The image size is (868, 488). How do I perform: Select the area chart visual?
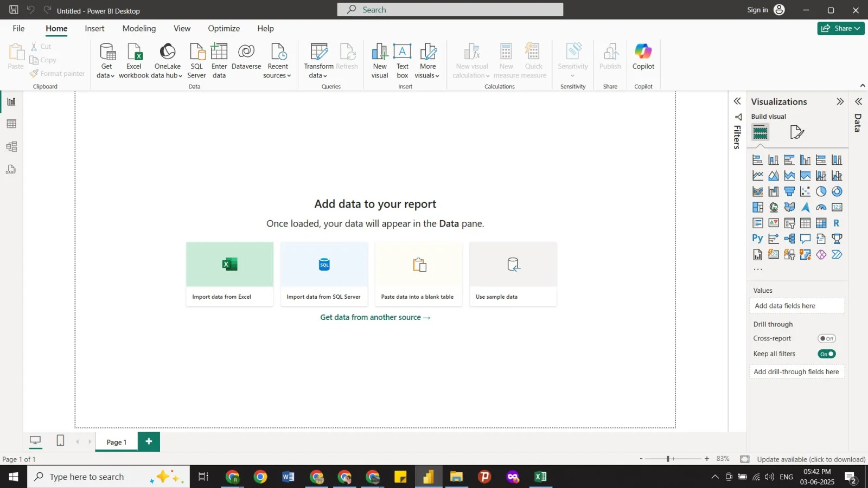pyautogui.click(x=774, y=176)
